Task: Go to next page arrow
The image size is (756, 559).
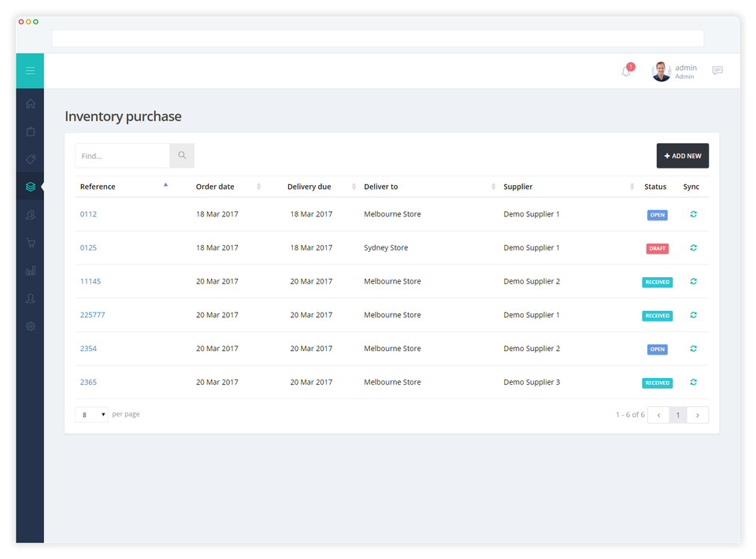Action: [698, 415]
